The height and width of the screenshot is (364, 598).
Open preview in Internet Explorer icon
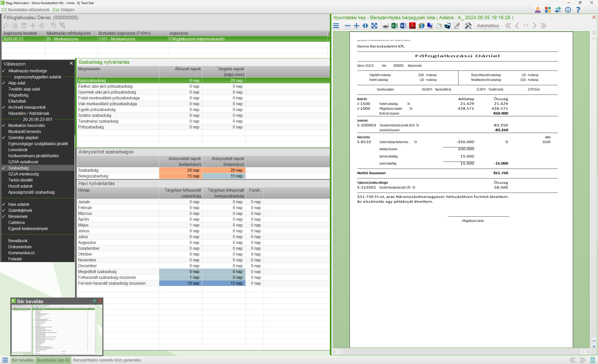[421, 26]
